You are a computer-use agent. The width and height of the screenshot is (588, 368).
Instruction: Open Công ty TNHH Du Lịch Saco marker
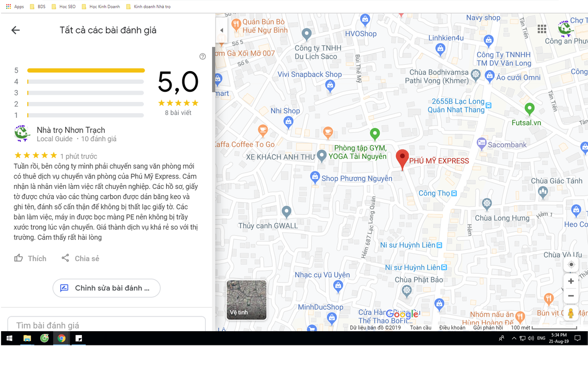tap(307, 34)
